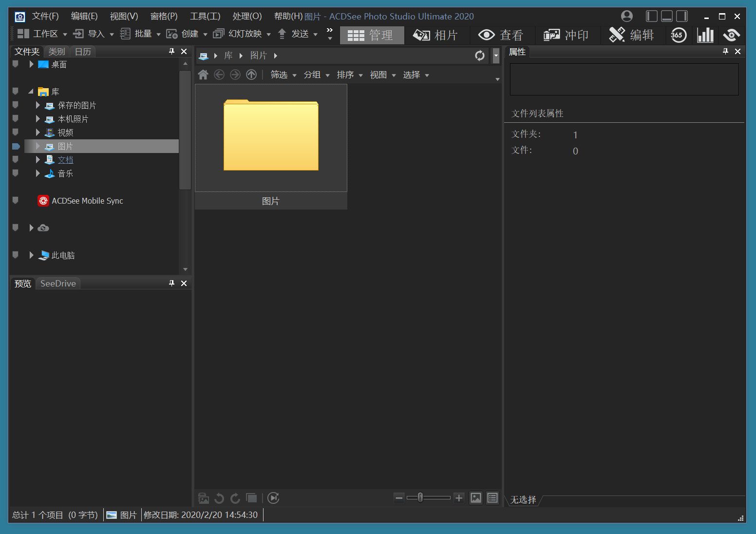Toggle Easy-Select marker beside 此电脑

click(16, 255)
